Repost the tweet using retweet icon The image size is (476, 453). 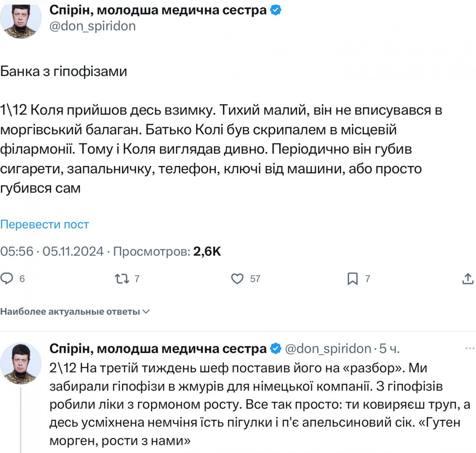pos(121,279)
